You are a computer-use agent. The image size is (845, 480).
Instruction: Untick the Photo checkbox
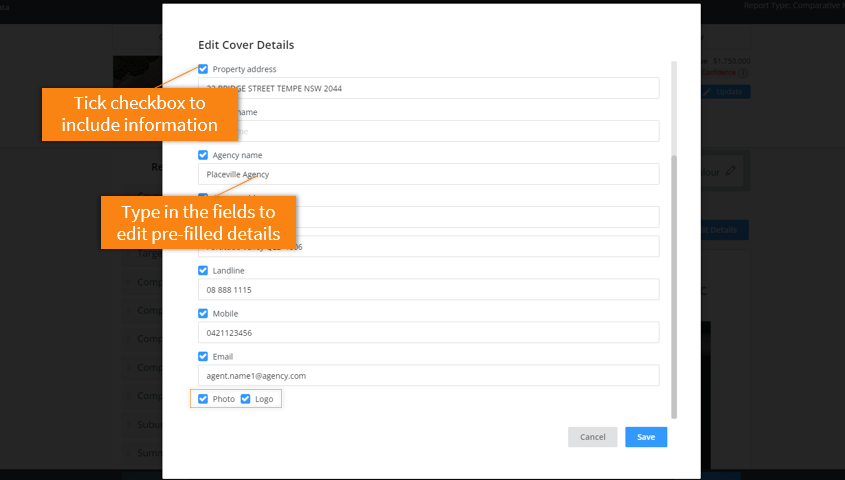click(x=203, y=399)
